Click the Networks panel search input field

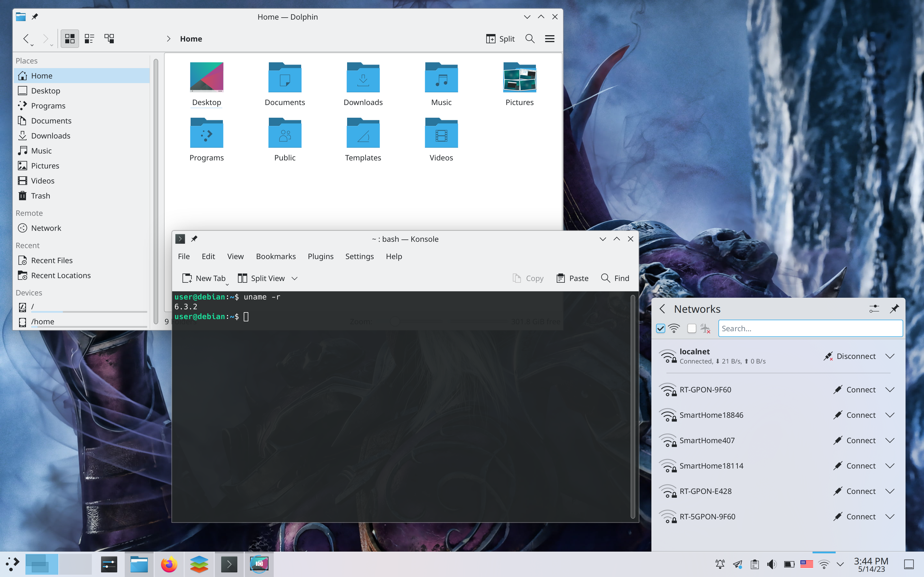click(810, 328)
